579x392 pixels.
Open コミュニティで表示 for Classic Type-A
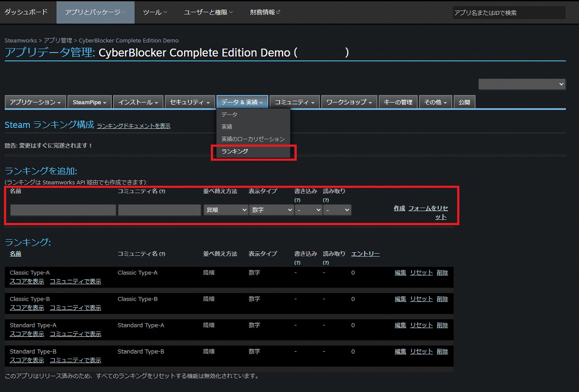(x=76, y=282)
